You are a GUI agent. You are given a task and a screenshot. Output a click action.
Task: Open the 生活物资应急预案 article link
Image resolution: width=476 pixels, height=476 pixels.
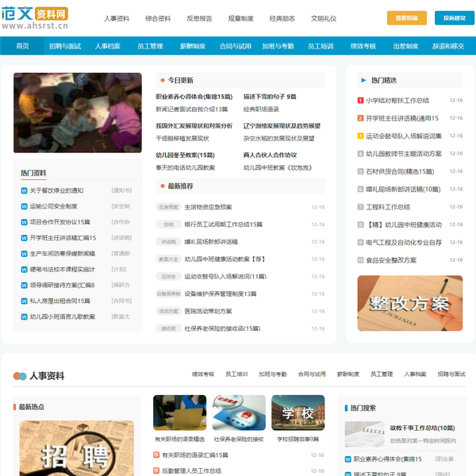tap(208, 207)
